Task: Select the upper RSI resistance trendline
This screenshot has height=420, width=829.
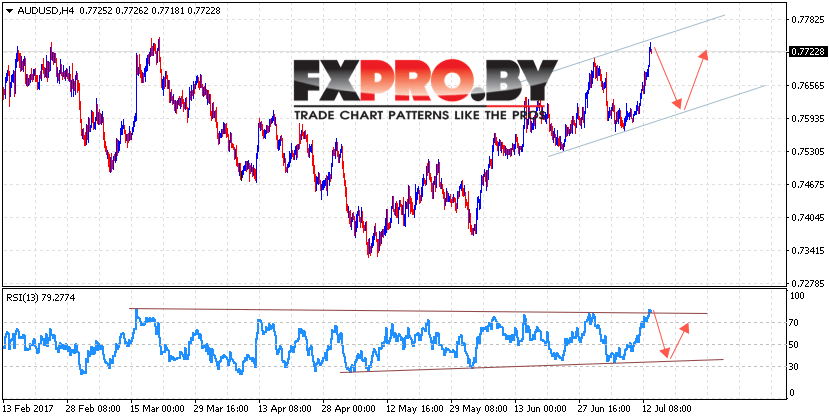Action: pyautogui.click(x=418, y=311)
